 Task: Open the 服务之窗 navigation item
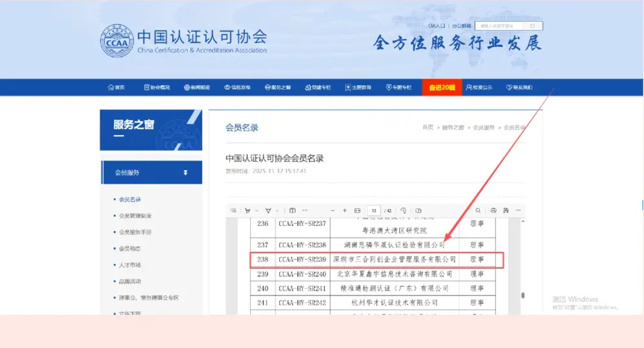pyautogui.click(x=278, y=87)
